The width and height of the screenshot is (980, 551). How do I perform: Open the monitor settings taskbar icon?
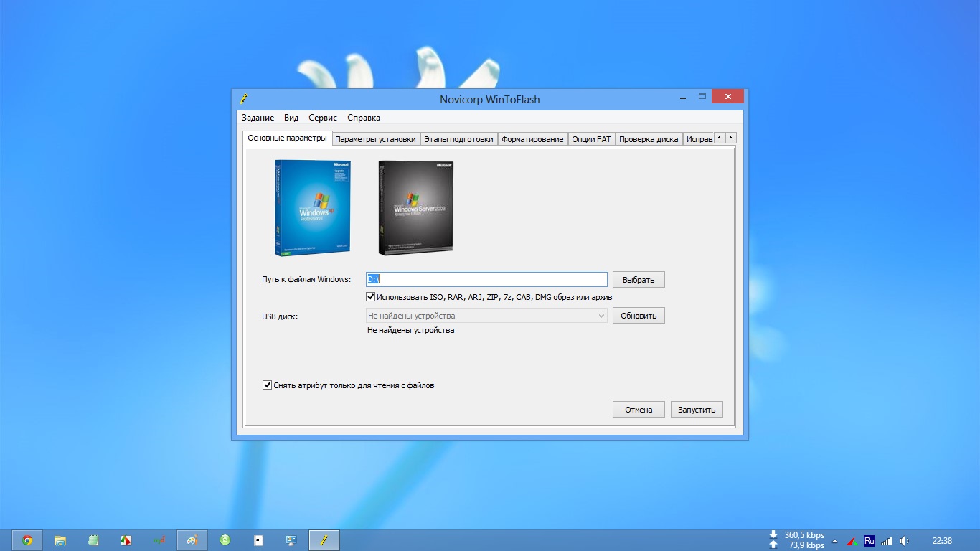pyautogui.click(x=291, y=540)
